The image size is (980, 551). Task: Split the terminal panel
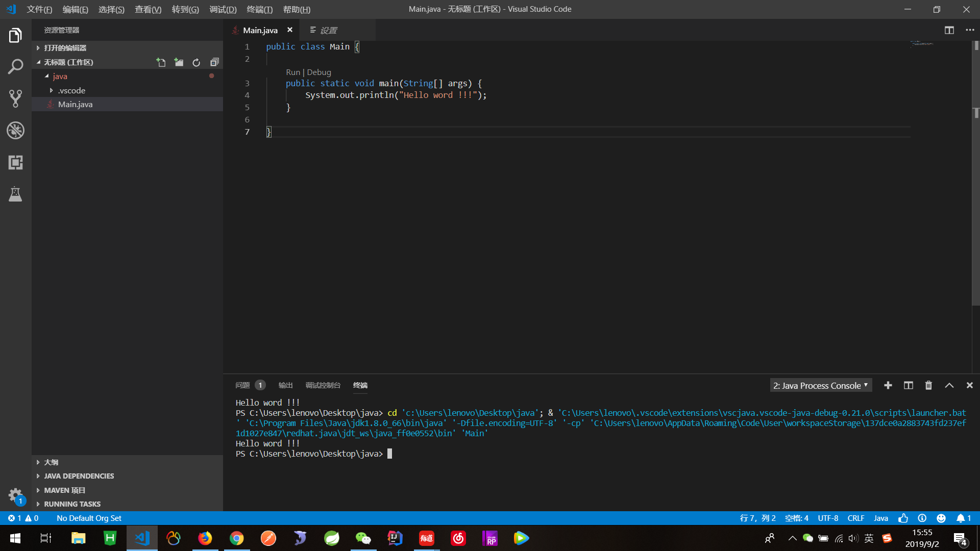pos(908,385)
